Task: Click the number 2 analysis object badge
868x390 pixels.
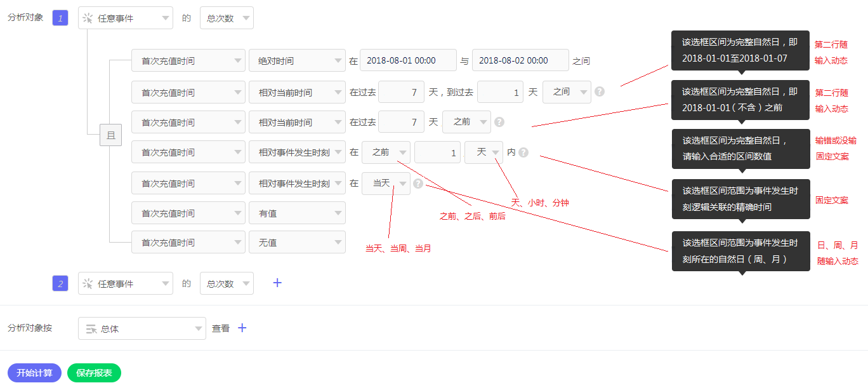Action: click(x=60, y=284)
